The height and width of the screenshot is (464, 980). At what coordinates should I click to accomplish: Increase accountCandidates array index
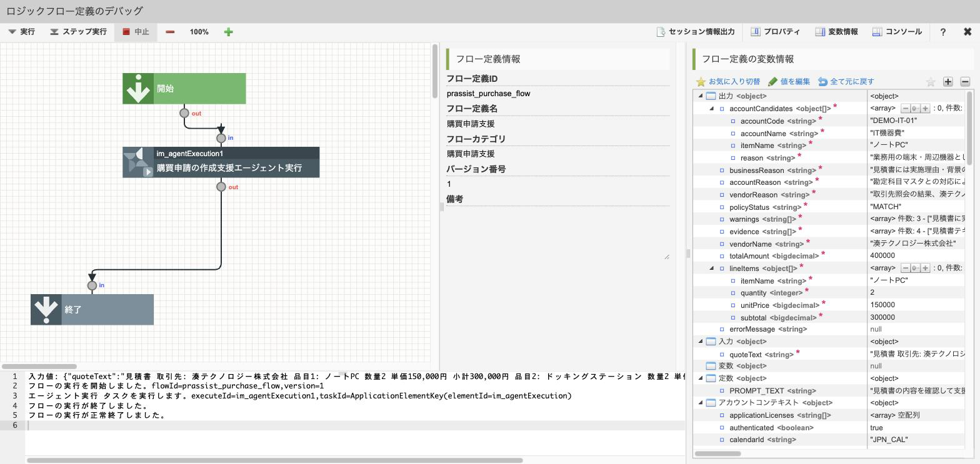pyautogui.click(x=925, y=109)
